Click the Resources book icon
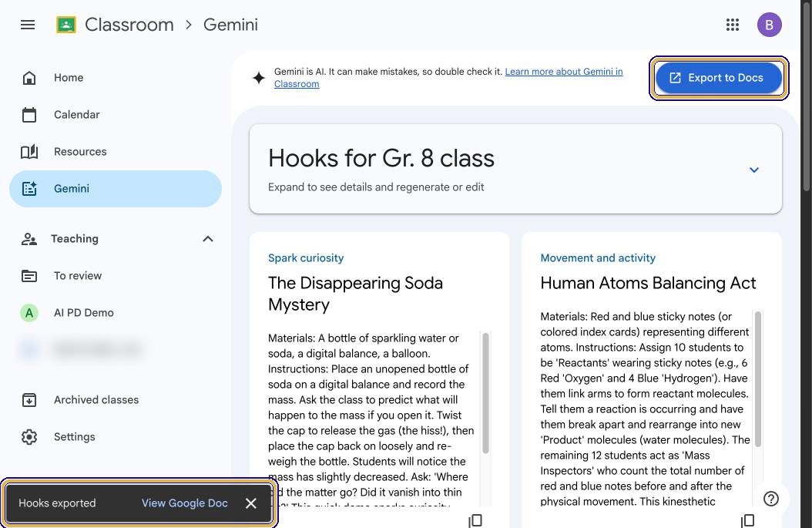The image size is (812, 528). (29, 152)
